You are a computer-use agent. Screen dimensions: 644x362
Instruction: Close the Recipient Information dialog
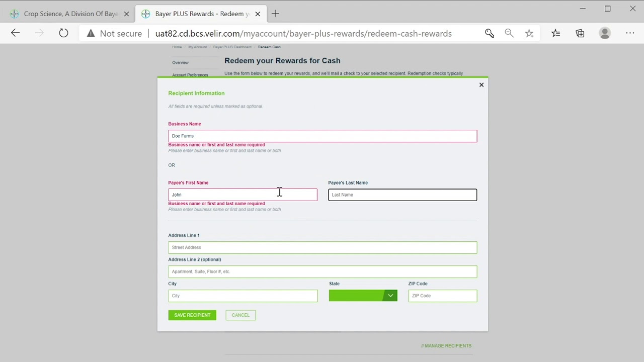(481, 85)
